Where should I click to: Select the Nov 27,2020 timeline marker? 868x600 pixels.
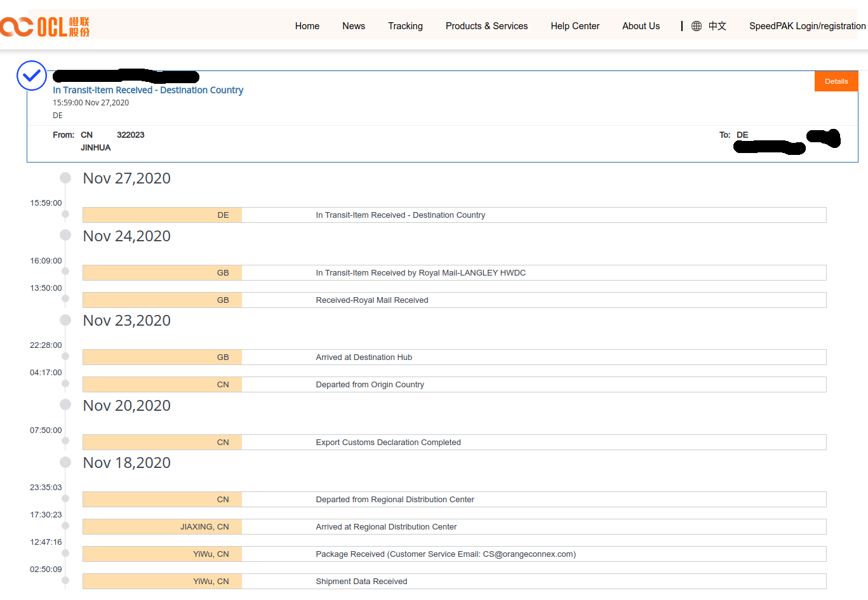tap(65, 178)
